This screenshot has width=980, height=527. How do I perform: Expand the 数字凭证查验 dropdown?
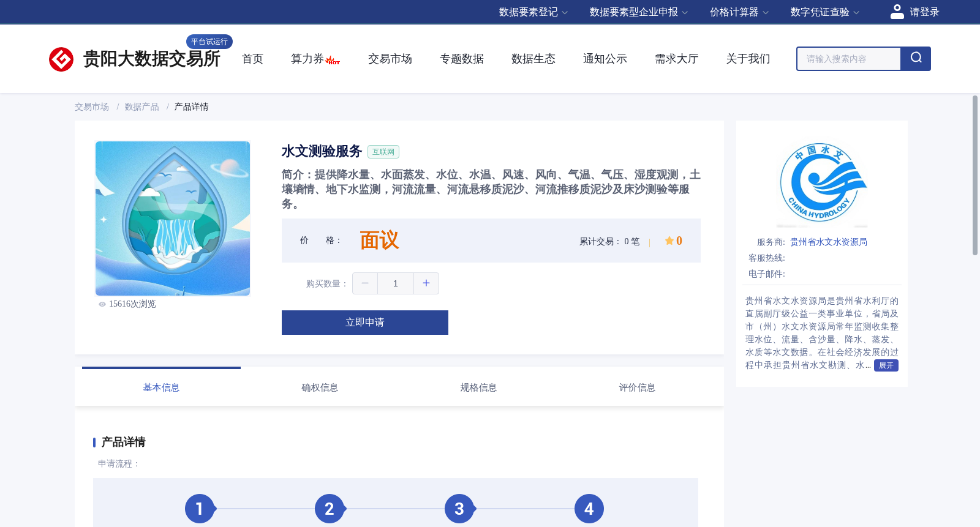click(x=825, y=12)
